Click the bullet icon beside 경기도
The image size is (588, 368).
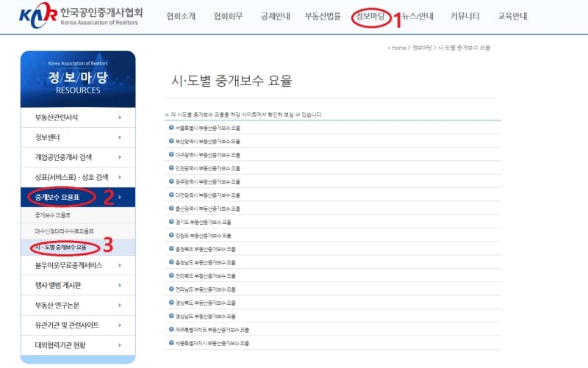(171, 222)
